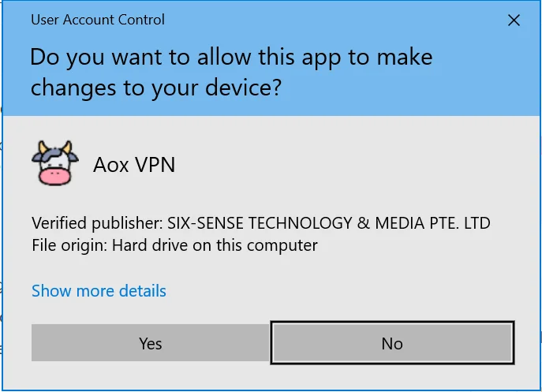
Task: Click the "Hard drive on this computer" text
Action: (x=215, y=245)
